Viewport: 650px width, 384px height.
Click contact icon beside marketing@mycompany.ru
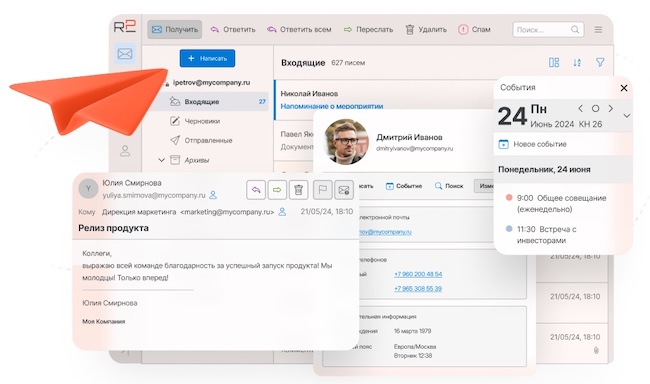coord(282,212)
